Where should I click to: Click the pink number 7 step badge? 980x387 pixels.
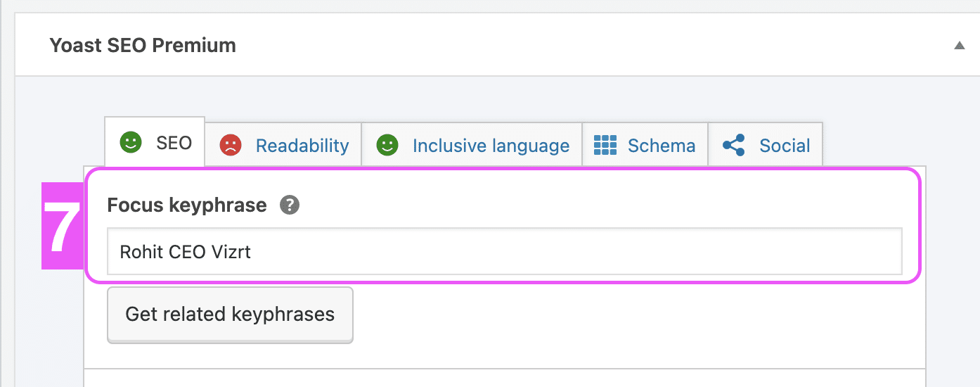pyautogui.click(x=63, y=226)
